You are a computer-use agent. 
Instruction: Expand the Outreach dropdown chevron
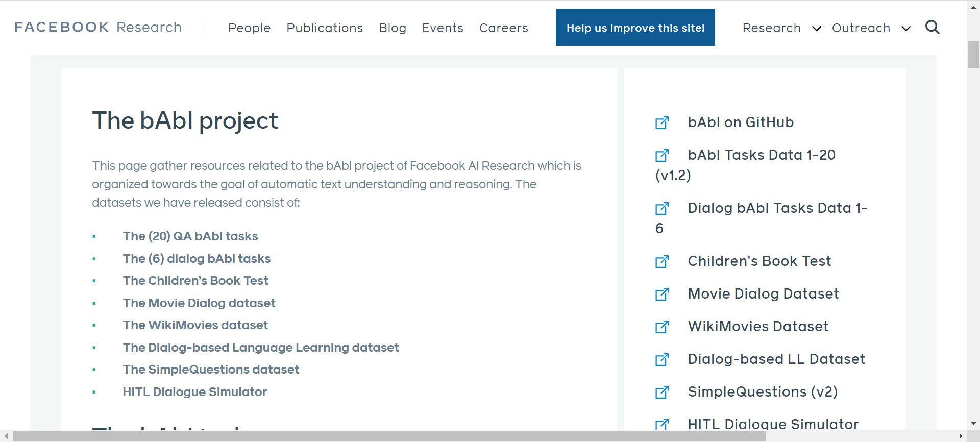pyautogui.click(x=906, y=29)
